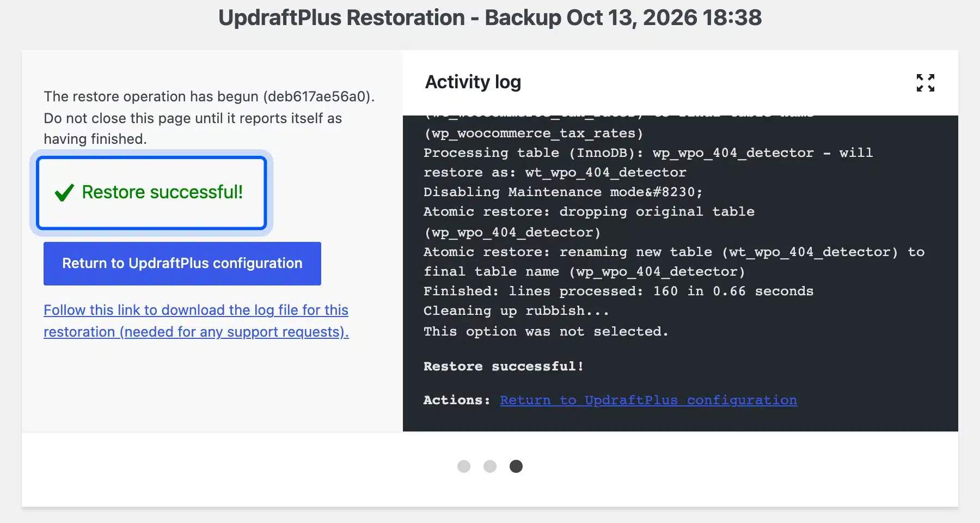Viewport: 980px width, 523px height.
Task: Select the third, active step dot
Action: click(516, 466)
